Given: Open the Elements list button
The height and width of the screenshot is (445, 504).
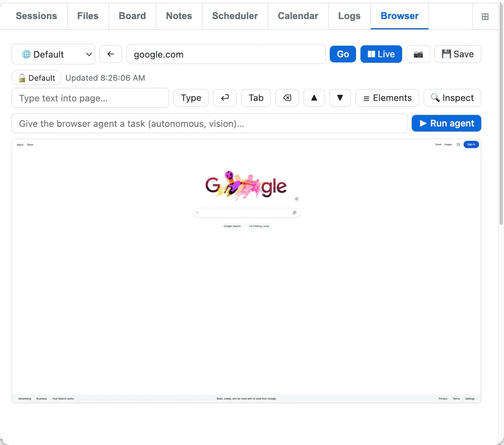Looking at the screenshot, I should pos(387,98).
